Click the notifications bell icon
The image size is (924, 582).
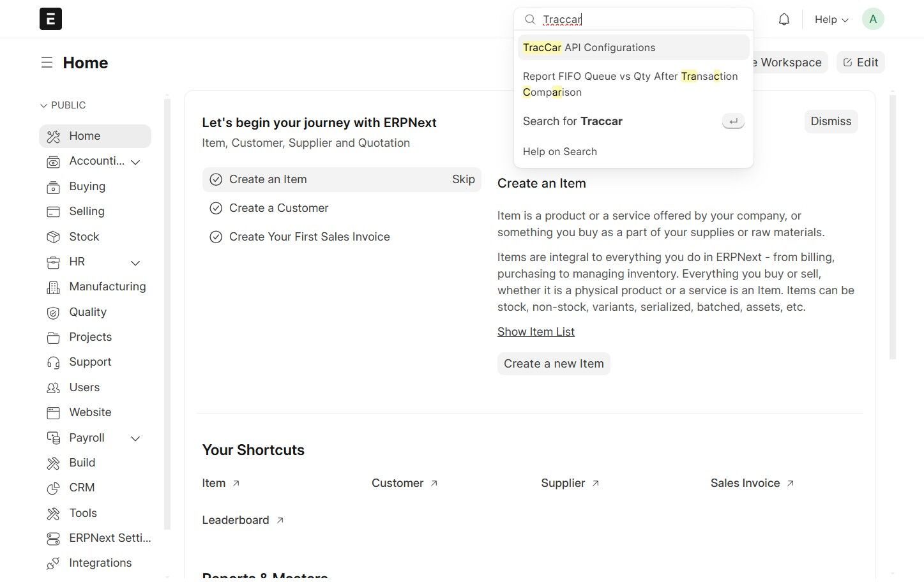(x=784, y=19)
